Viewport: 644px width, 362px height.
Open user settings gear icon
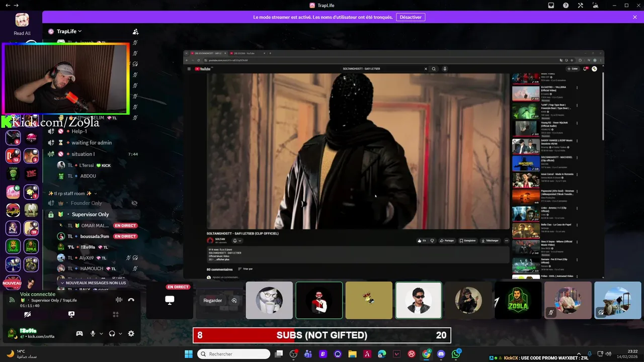point(131,333)
